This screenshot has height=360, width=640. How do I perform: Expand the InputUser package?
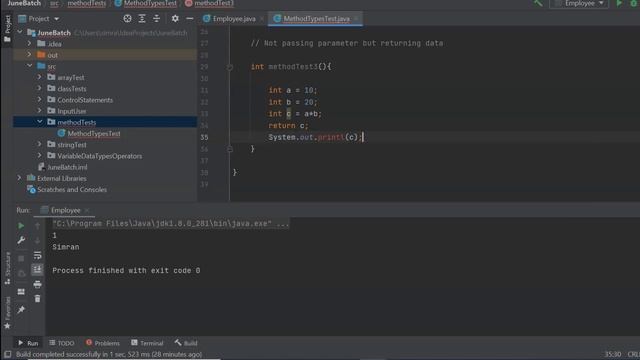[40, 111]
